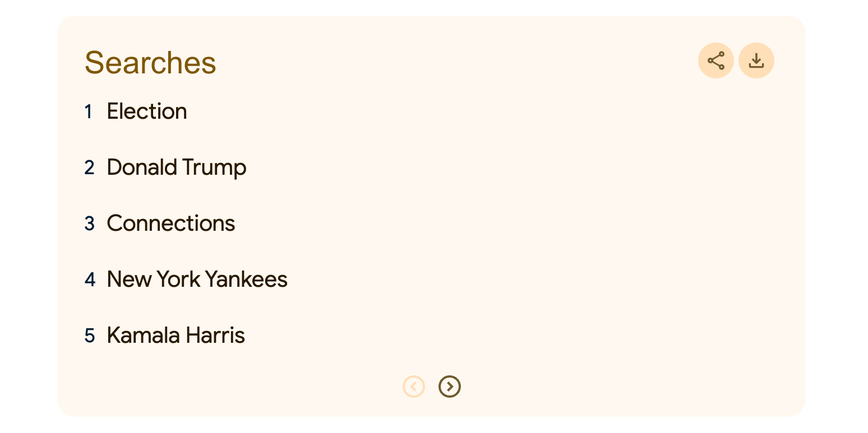Viewport: 868px width, 433px height.
Task: Click rank number 5 in the list
Action: [90, 336]
